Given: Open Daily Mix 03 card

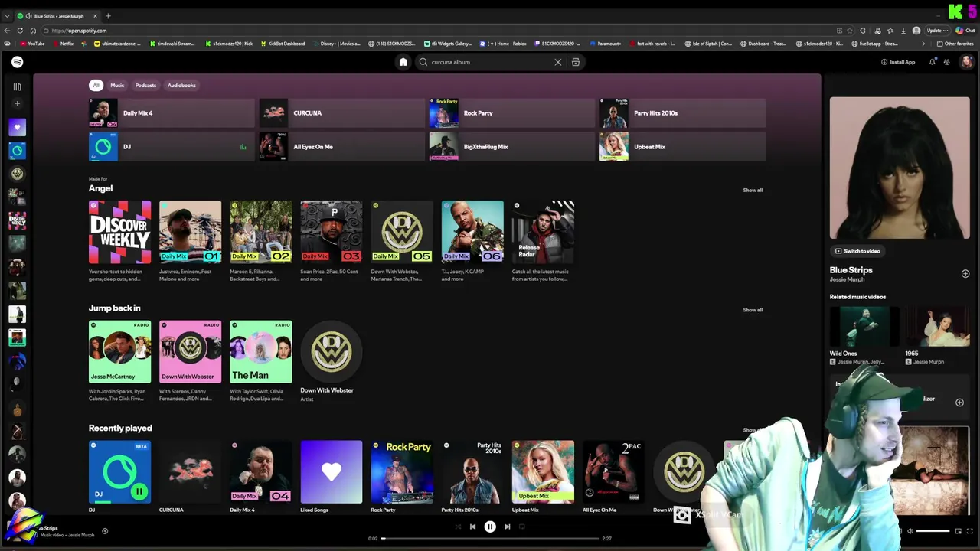Looking at the screenshot, I should [331, 242].
